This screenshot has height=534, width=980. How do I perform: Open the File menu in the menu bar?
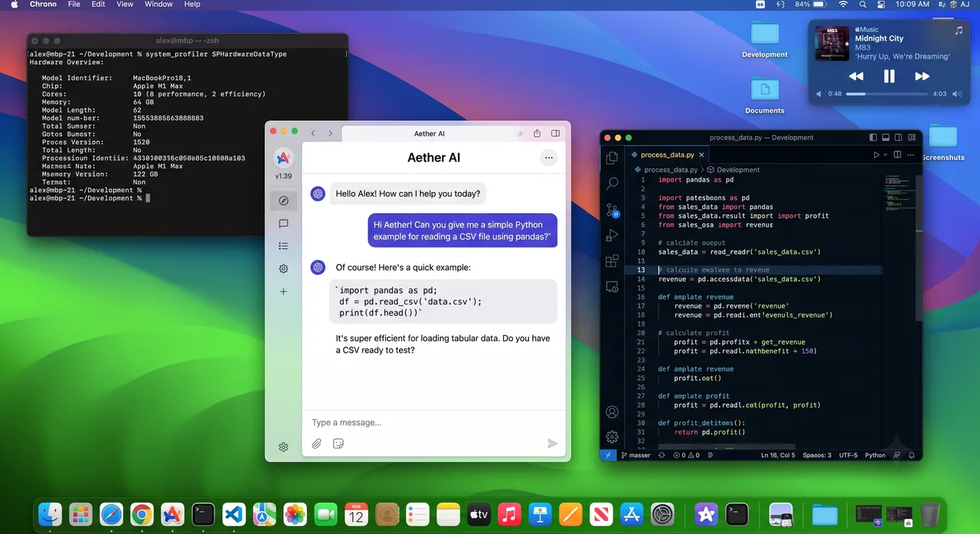tap(74, 5)
